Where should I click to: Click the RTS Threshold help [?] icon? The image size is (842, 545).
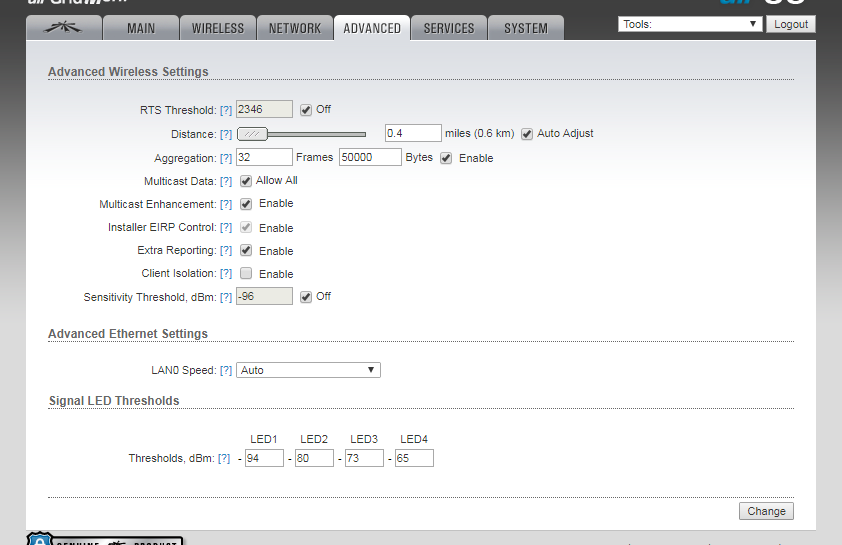point(226,110)
